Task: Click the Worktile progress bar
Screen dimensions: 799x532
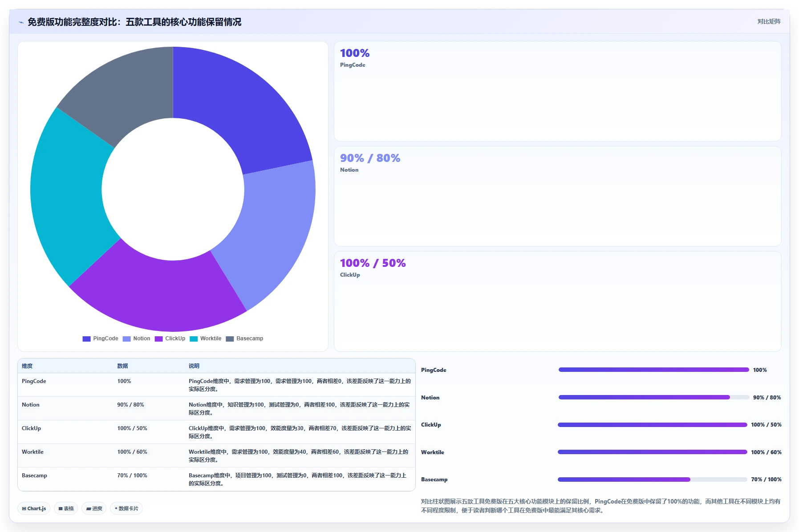Action: click(653, 452)
